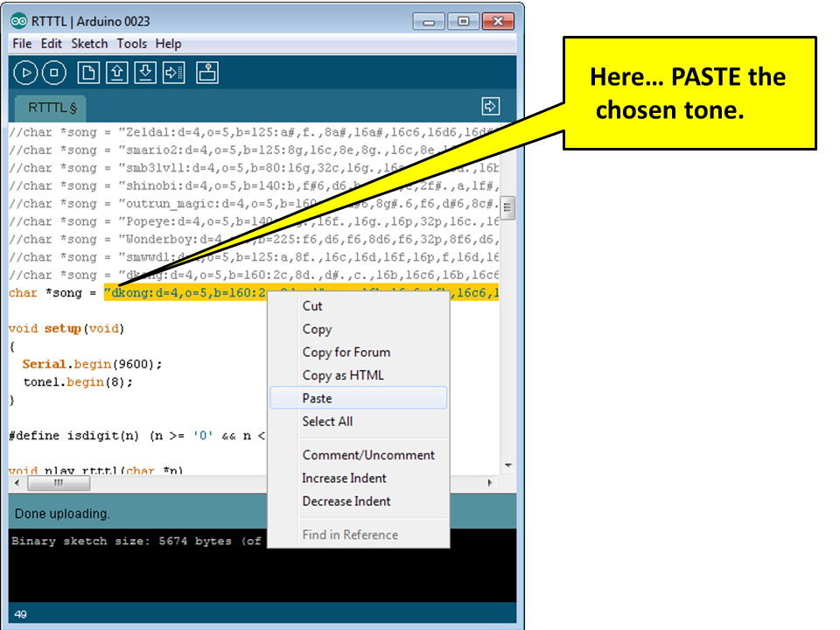Click the Open sketch arrow-up icon
This screenshot has width=840, height=630.
[116, 73]
